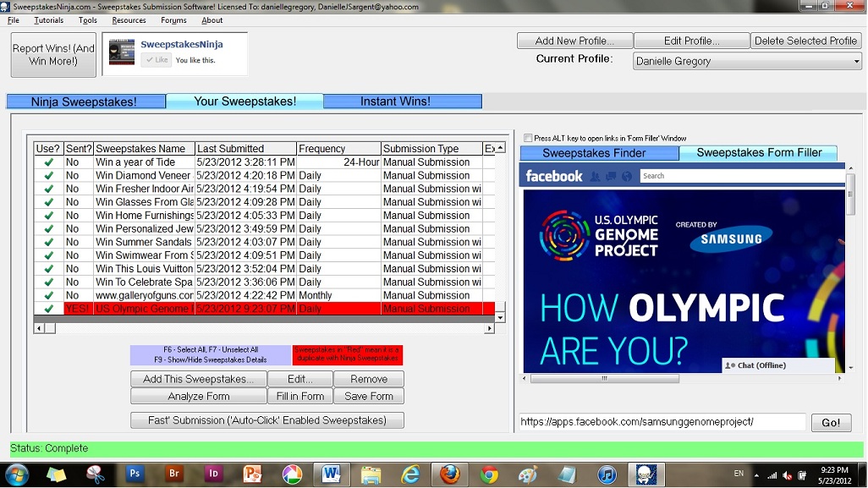Switch to Microsoft Word in taskbar
Screen dimensions: 868x488
tap(331, 474)
